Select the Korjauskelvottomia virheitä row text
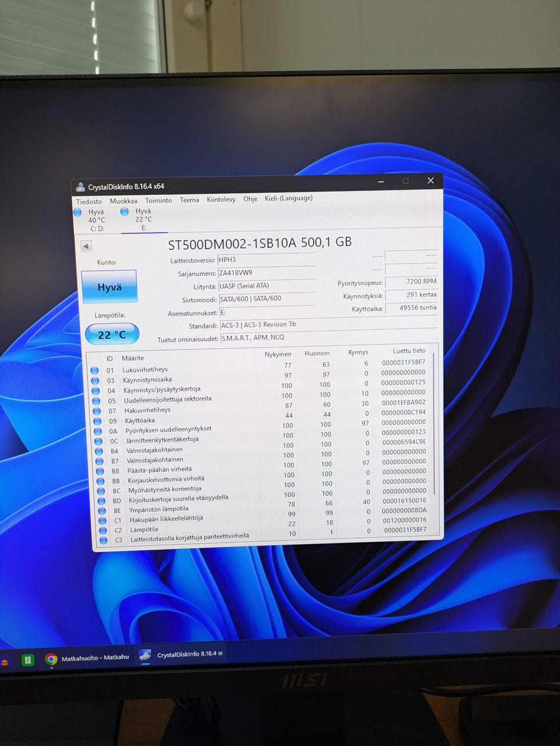 tap(166, 479)
